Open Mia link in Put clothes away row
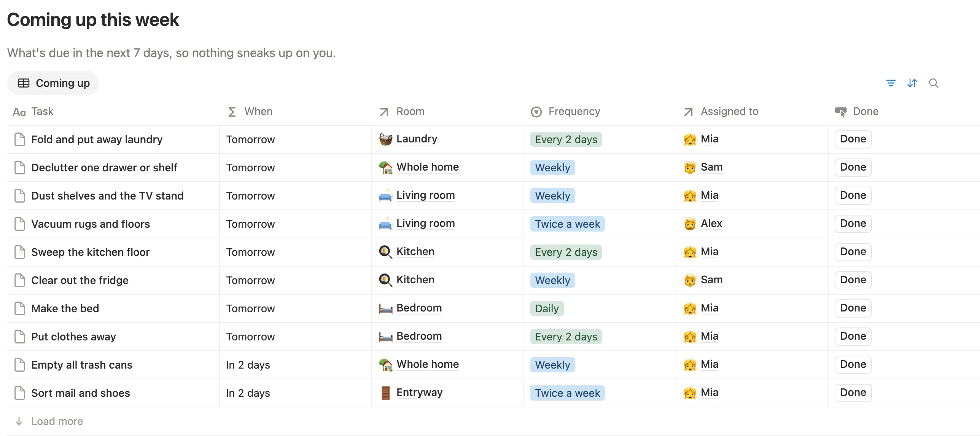This screenshot has height=436, width=980. click(x=710, y=336)
